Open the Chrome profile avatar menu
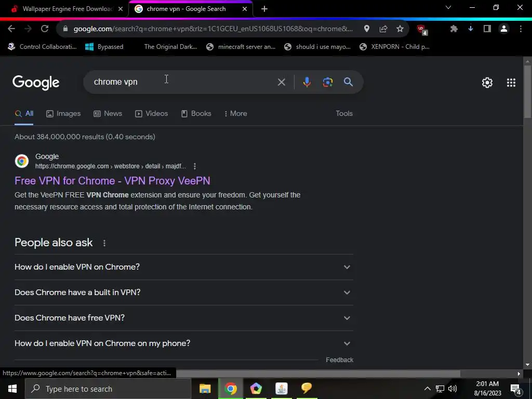This screenshot has height=399, width=532. click(x=504, y=29)
